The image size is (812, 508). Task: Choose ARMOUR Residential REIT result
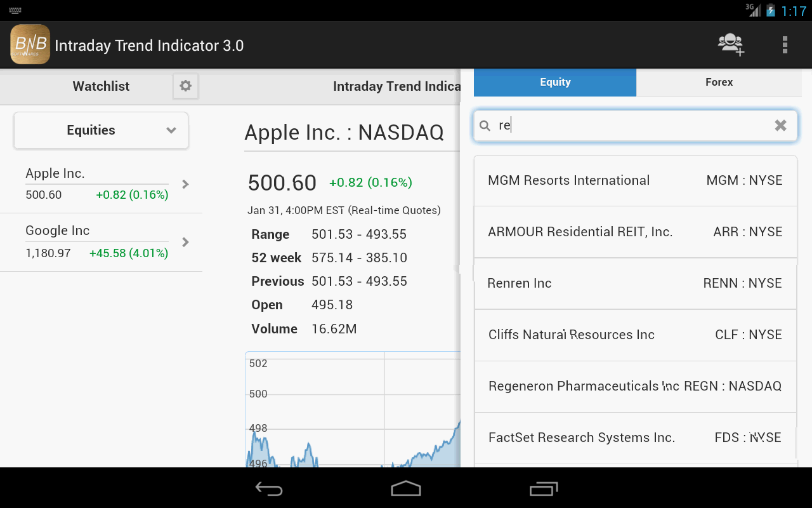tap(635, 232)
